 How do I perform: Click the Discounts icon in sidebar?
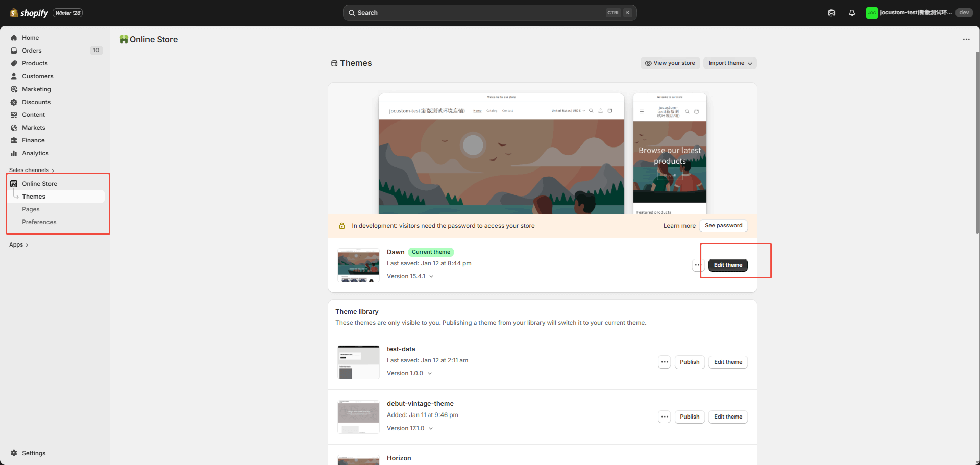[x=14, y=102]
